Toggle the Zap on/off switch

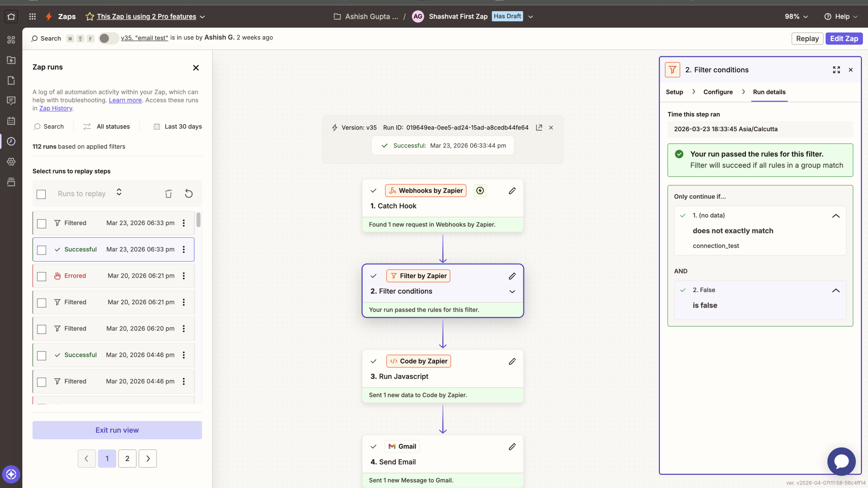108,38
